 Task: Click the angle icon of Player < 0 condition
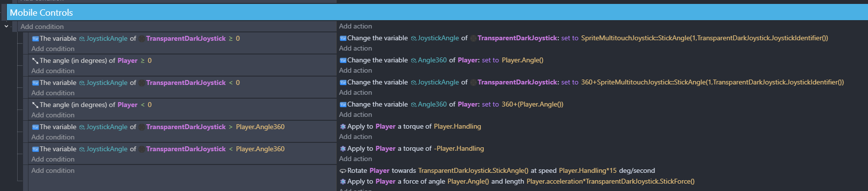point(35,105)
